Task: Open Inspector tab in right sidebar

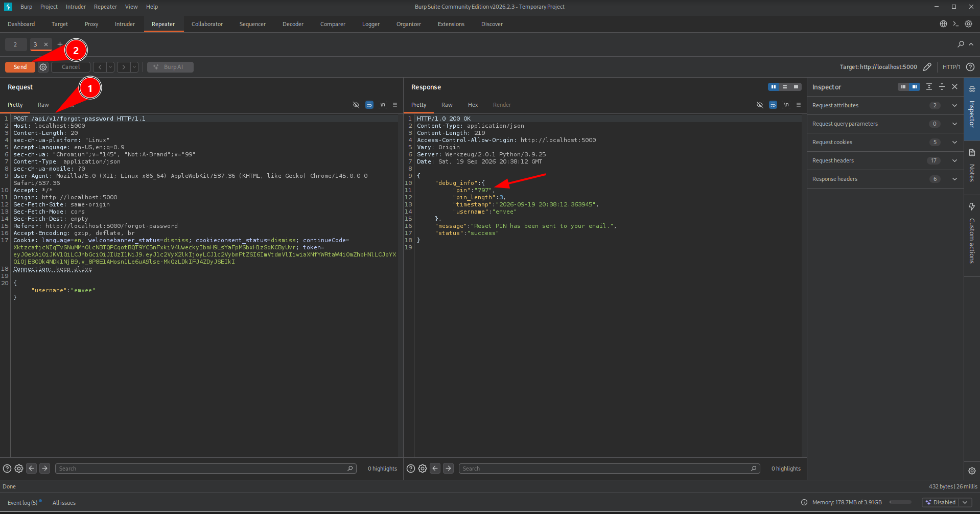Action: 972,109
